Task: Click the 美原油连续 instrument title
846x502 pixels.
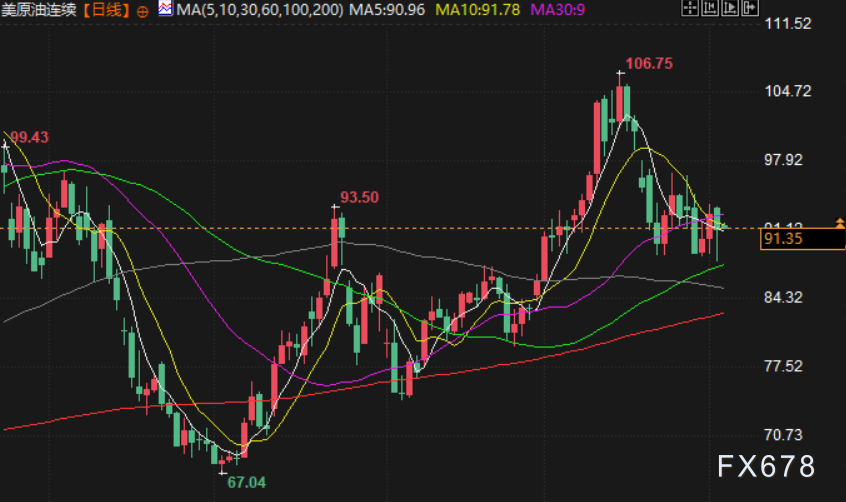Action: coord(39,10)
